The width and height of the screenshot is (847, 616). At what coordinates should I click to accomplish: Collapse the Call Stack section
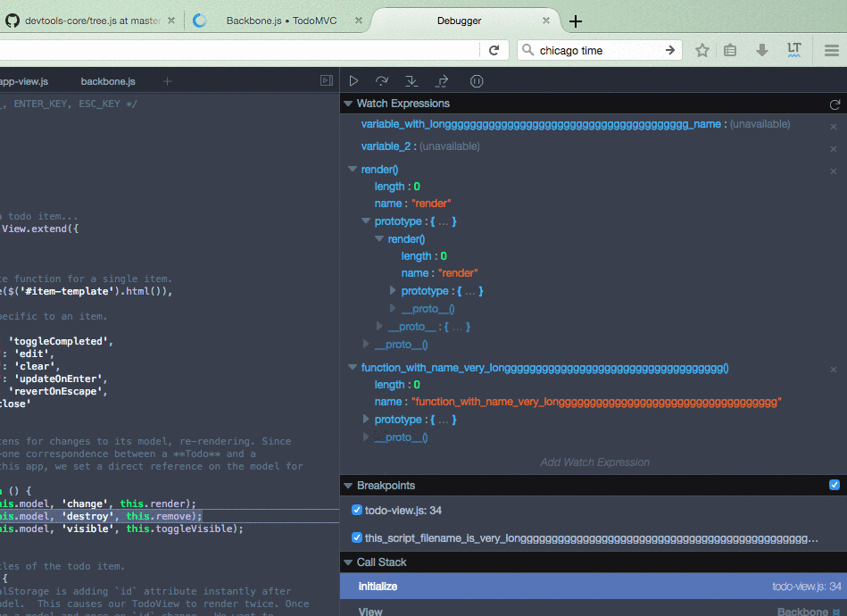346,562
